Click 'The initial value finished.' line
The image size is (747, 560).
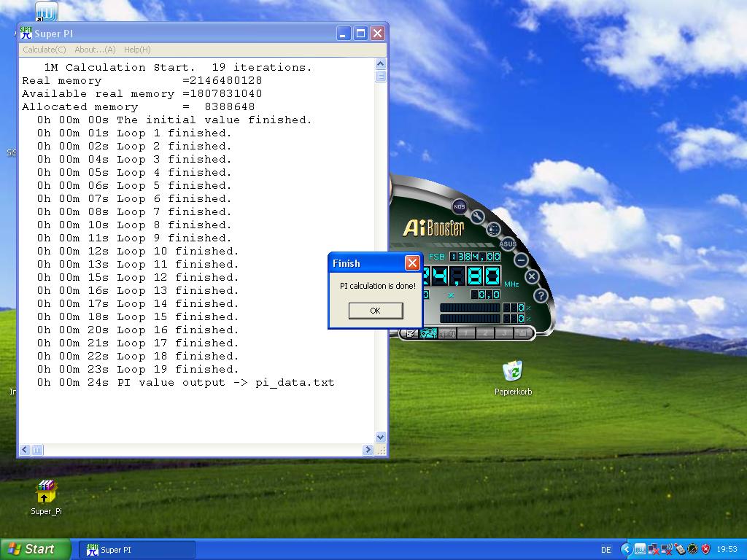(174, 120)
